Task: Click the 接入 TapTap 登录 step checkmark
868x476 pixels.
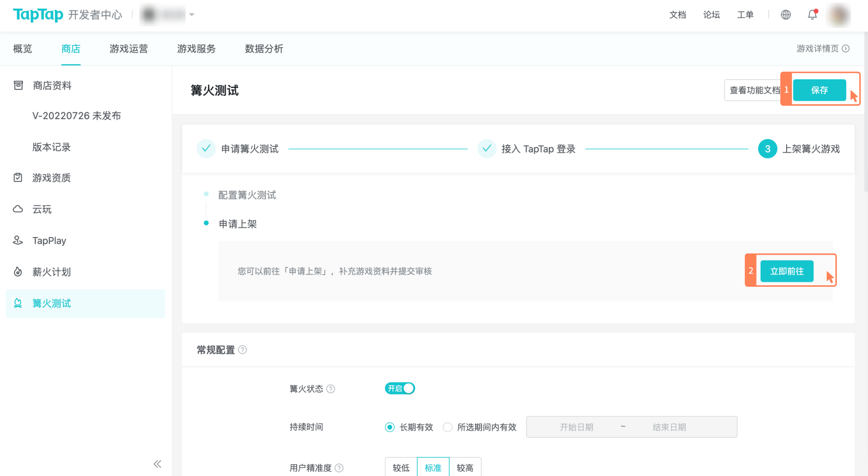Action: click(x=487, y=149)
